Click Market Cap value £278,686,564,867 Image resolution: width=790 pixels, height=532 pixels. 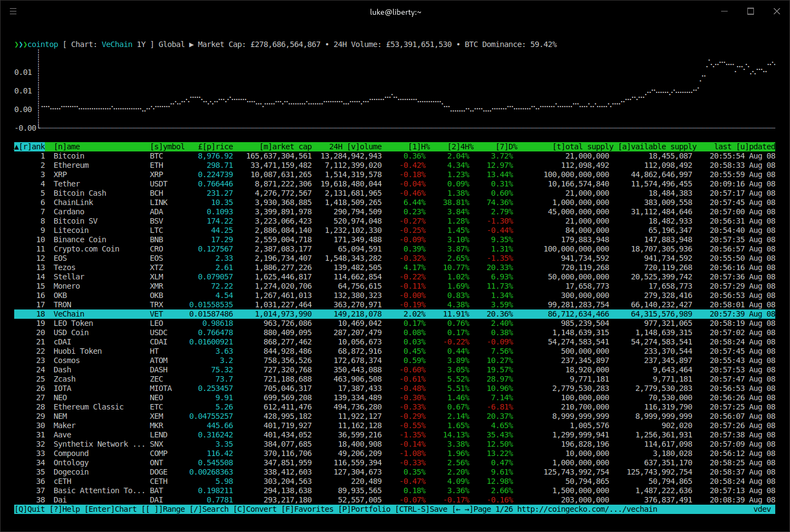pos(285,44)
